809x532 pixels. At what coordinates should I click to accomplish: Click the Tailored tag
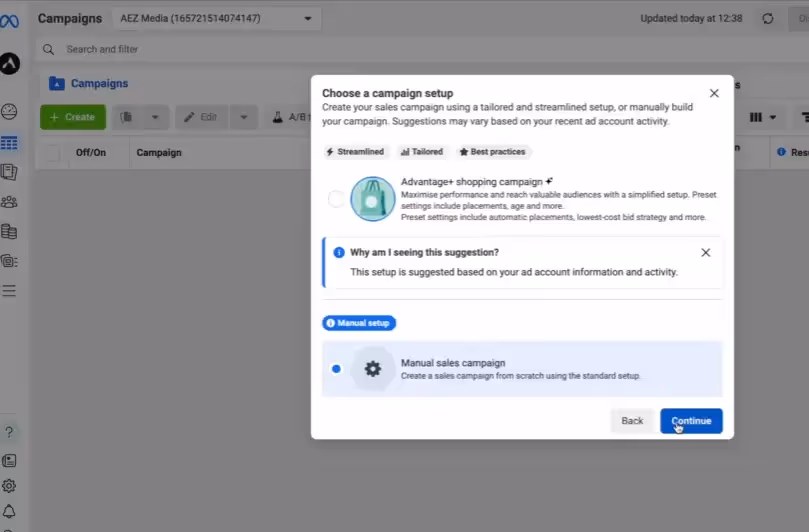pyautogui.click(x=422, y=152)
